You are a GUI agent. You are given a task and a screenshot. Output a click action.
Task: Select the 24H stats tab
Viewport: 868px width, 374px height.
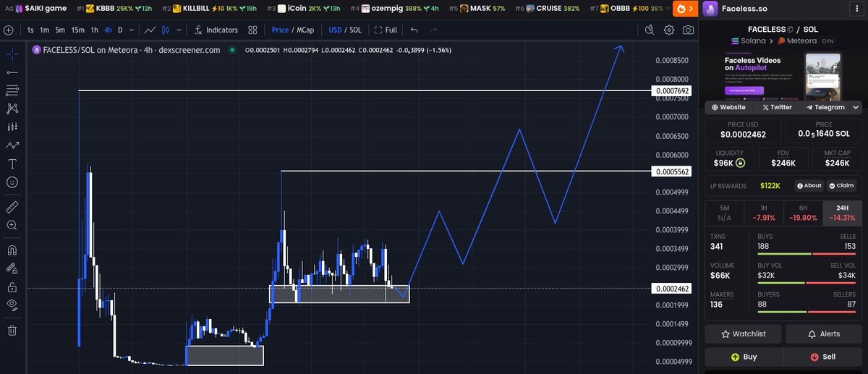(842, 213)
